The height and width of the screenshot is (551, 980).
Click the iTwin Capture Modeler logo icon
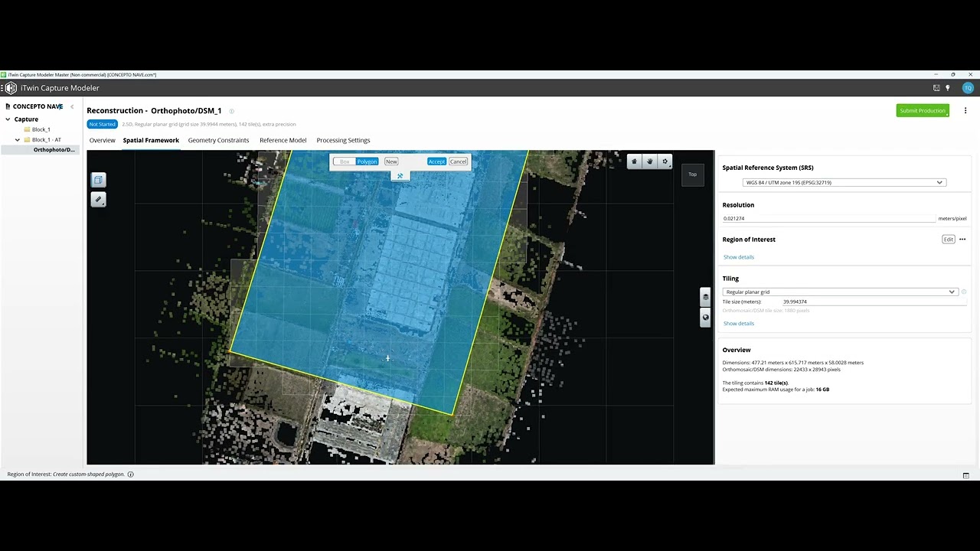click(x=10, y=88)
